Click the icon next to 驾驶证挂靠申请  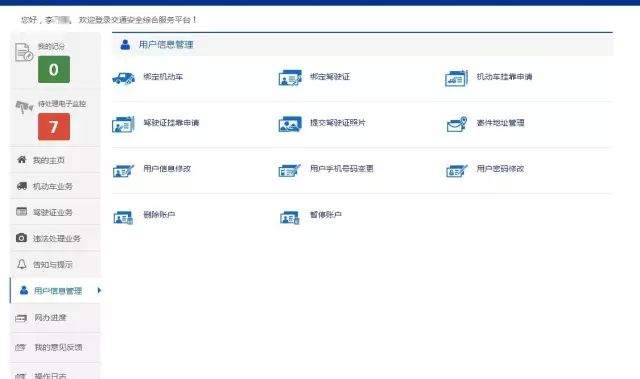coord(123,124)
